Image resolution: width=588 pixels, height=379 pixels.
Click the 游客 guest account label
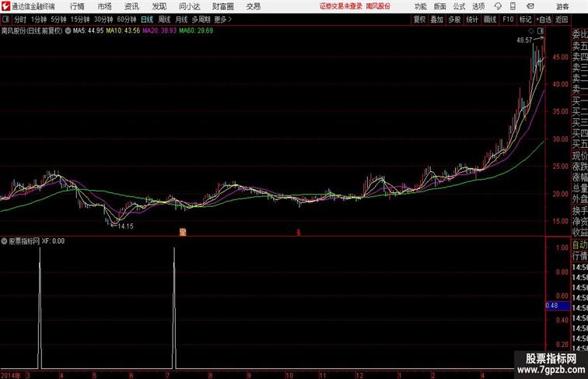tap(562, 6)
